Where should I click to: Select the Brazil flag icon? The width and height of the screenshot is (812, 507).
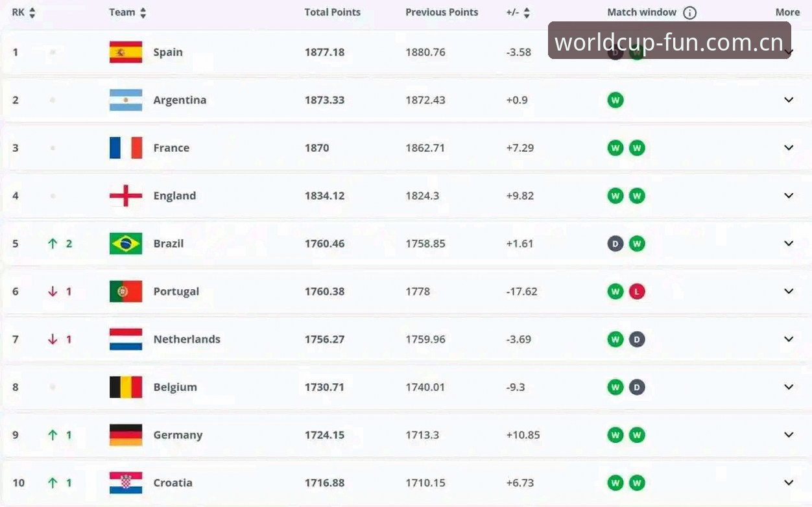tap(126, 244)
